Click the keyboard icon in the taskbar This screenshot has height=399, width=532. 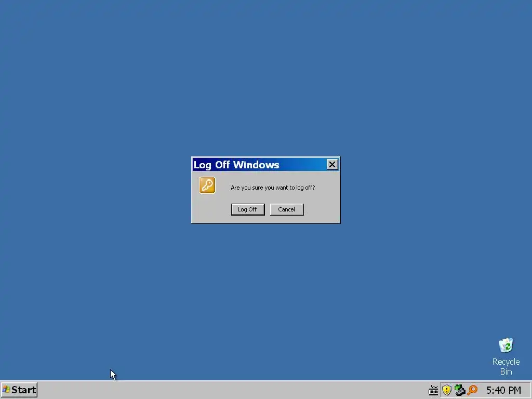[x=433, y=390]
